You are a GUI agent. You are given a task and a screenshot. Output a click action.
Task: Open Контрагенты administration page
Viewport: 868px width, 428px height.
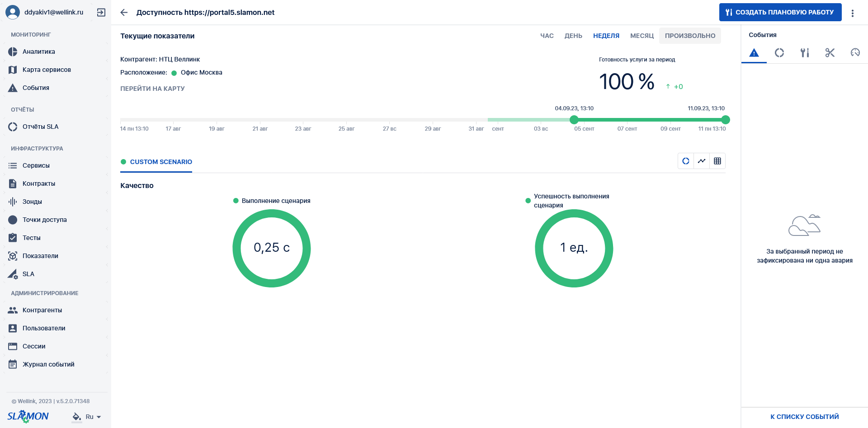click(56, 310)
